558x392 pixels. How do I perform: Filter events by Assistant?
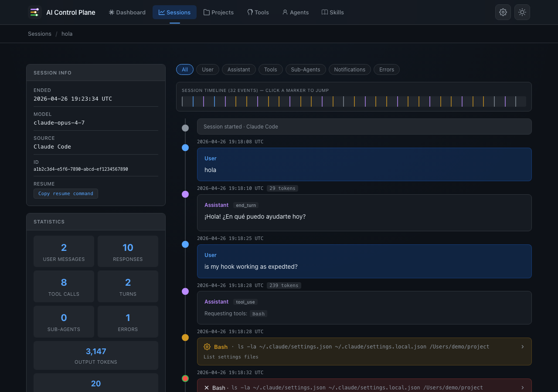click(238, 70)
